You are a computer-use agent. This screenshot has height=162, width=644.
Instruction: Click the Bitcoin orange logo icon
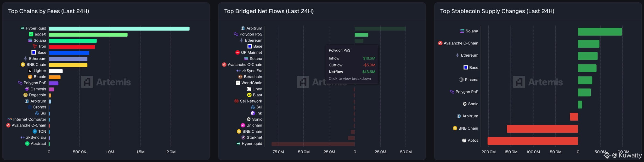(x=30, y=77)
